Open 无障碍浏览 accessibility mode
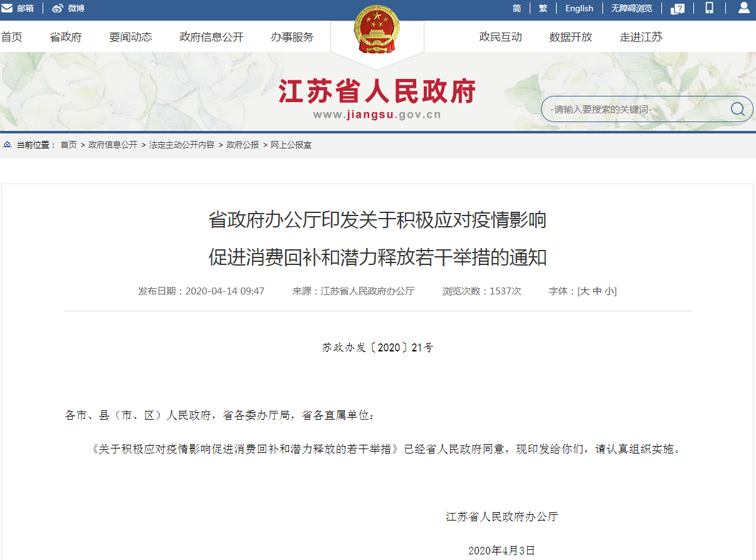756x560 pixels. click(x=632, y=8)
